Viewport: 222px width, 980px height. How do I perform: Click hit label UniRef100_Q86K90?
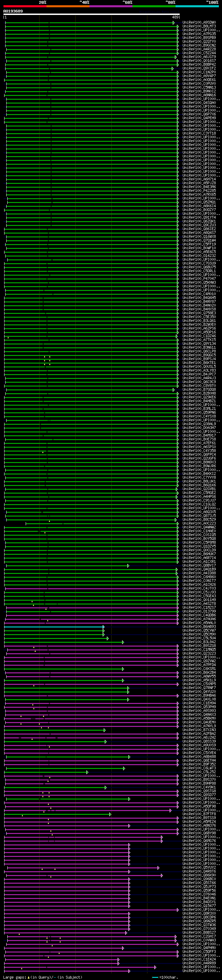tap(199, 875)
